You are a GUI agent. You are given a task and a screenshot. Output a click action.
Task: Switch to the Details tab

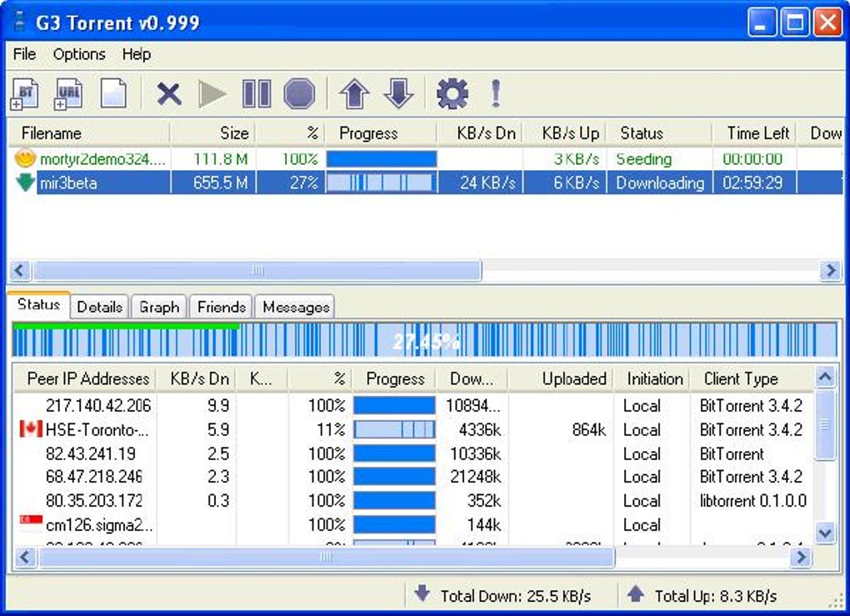tap(100, 307)
